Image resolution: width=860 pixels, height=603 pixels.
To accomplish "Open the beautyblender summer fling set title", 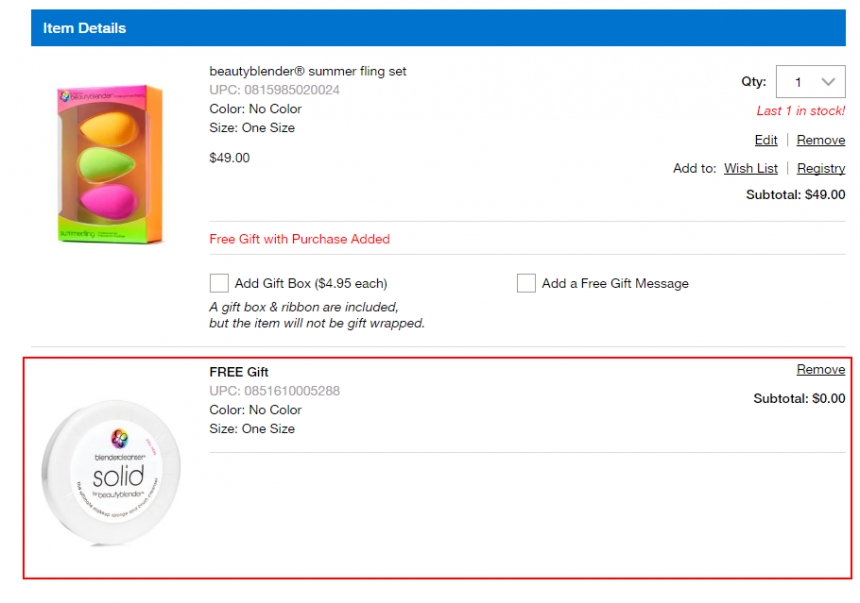I will click(308, 71).
